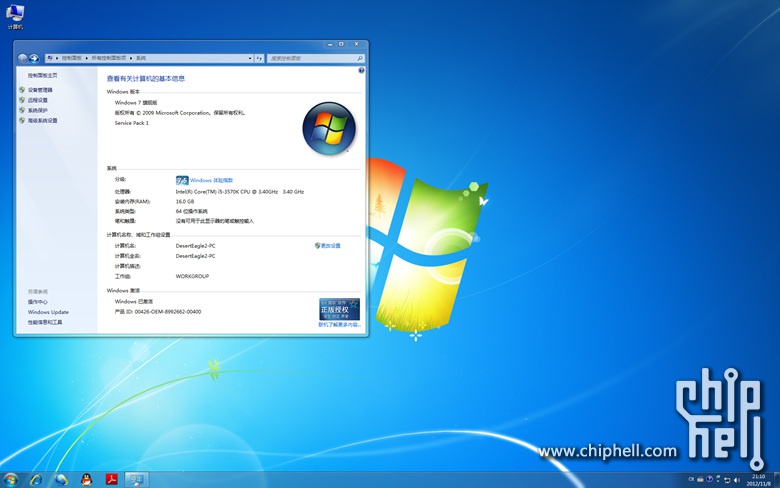
Task: Switch to the active System window taskbar button
Action: pos(136,480)
